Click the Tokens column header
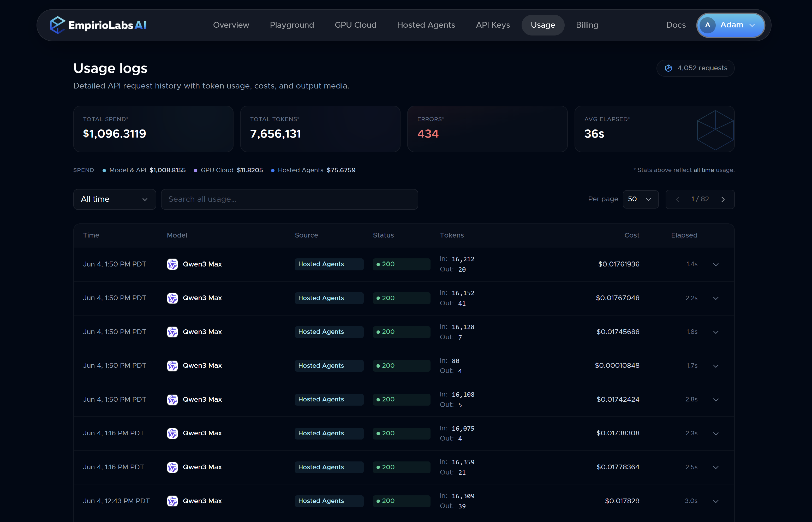 pos(452,235)
